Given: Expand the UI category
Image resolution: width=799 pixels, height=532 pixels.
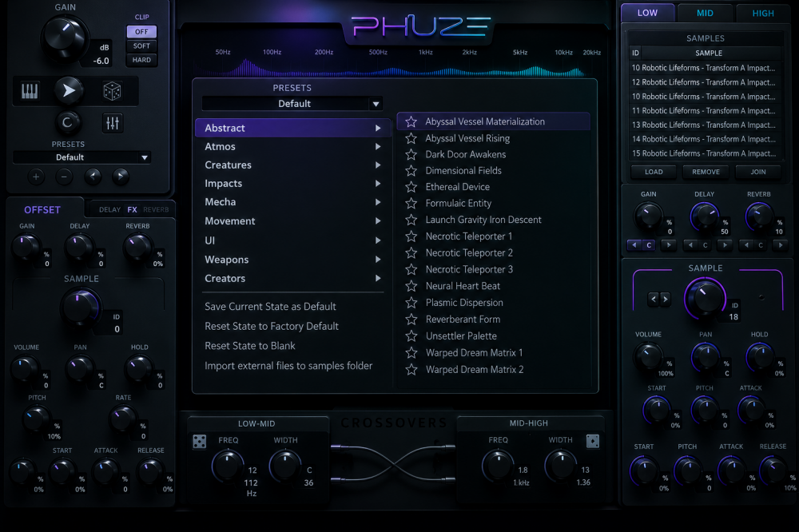Looking at the screenshot, I should pyautogui.click(x=292, y=240).
